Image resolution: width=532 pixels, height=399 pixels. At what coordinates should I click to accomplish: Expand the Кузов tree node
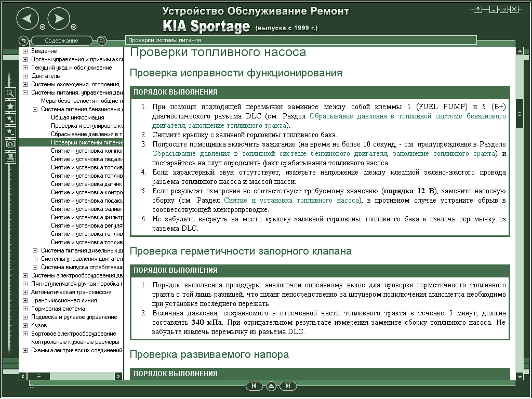(25, 325)
